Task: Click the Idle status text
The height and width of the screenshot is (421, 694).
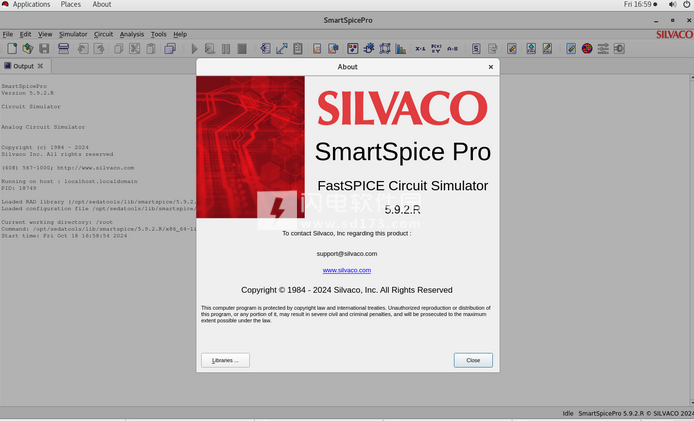Action: pyautogui.click(x=568, y=413)
